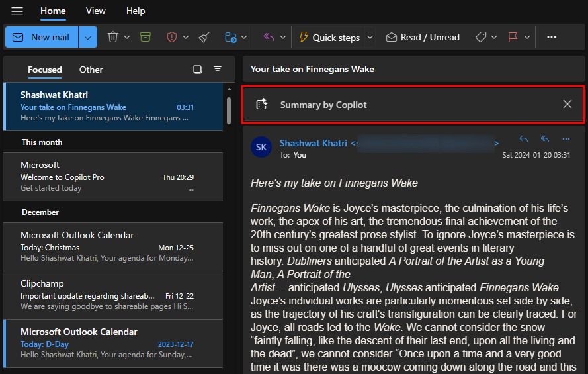This screenshot has width=588, height=374.
Task: Sweep messages with the broom icon
Action: coord(204,37)
